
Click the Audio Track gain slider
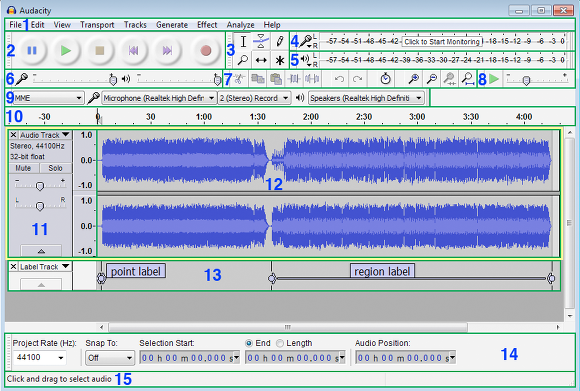(40, 186)
